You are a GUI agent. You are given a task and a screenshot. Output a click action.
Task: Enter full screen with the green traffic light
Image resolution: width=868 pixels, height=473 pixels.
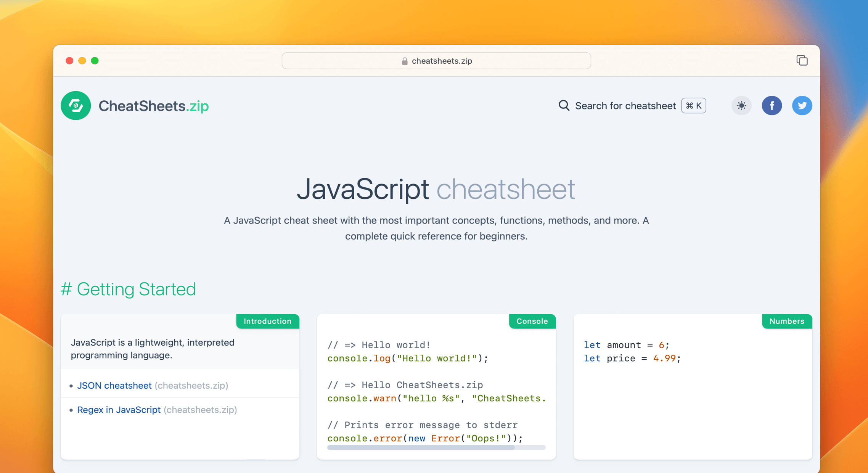(95, 61)
